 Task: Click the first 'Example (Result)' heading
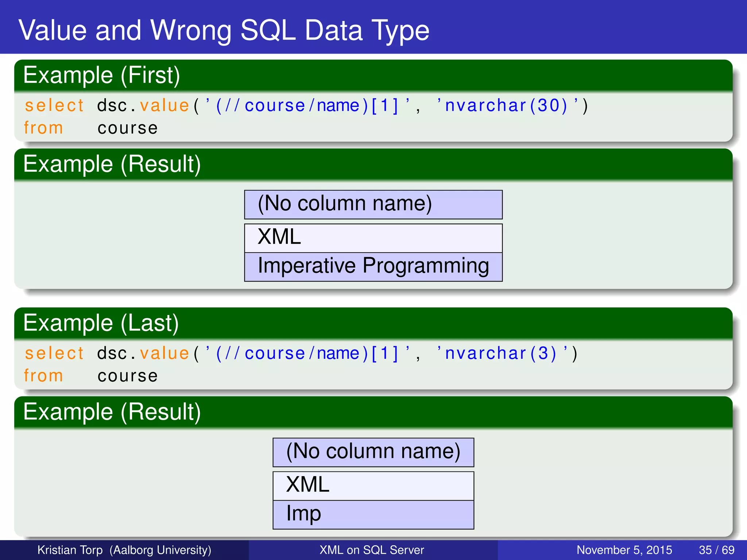click(112, 164)
